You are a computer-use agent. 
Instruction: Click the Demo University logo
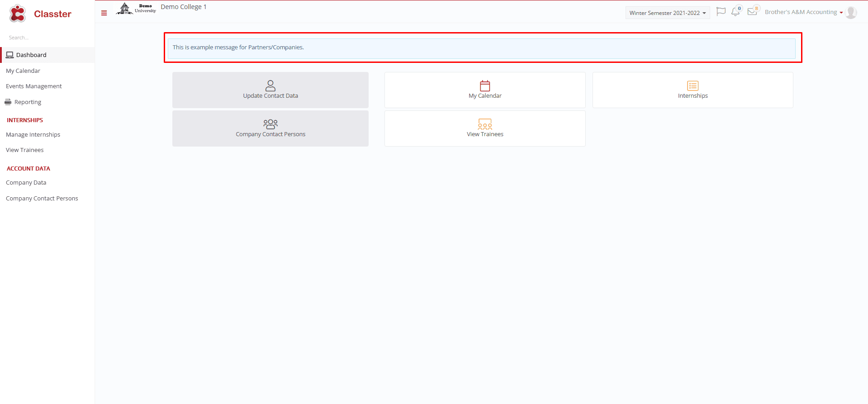coord(136,9)
